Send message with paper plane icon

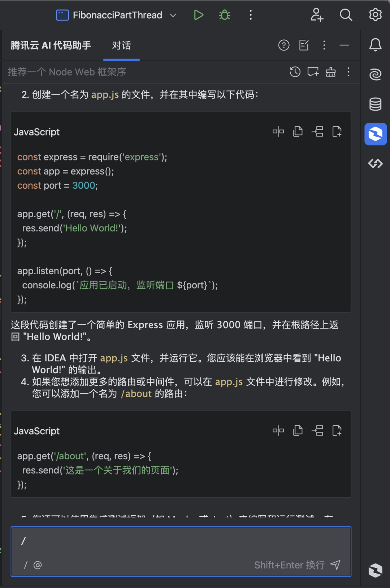point(335,565)
